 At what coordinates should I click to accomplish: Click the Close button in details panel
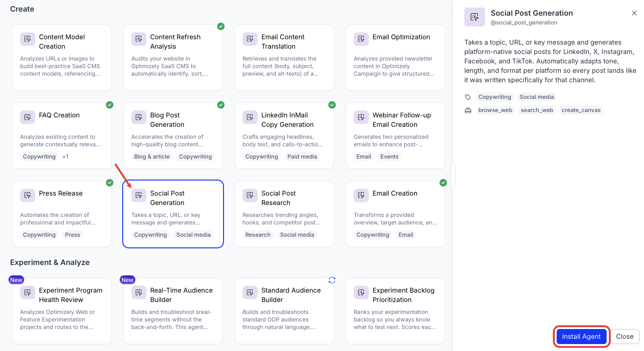pos(625,336)
